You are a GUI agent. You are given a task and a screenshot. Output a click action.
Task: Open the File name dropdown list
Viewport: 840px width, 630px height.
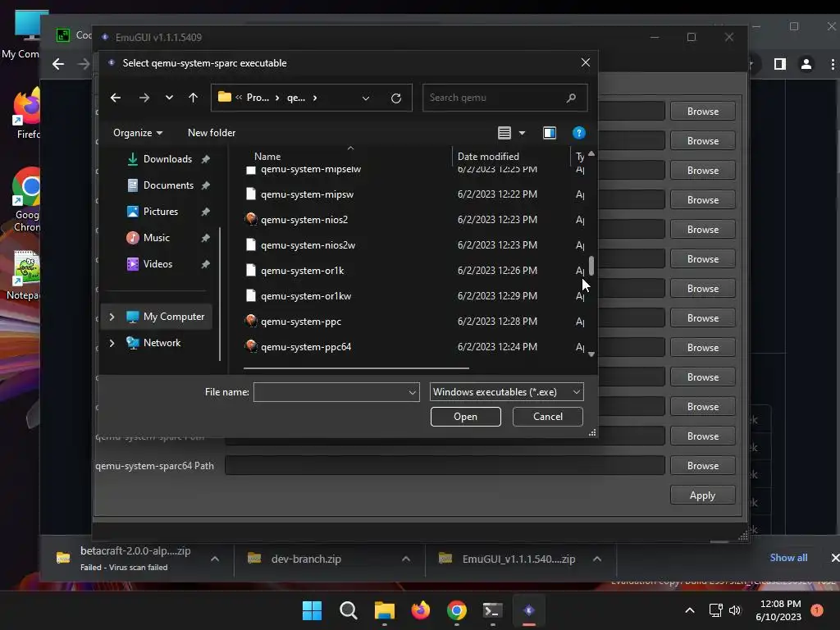point(413,392)
